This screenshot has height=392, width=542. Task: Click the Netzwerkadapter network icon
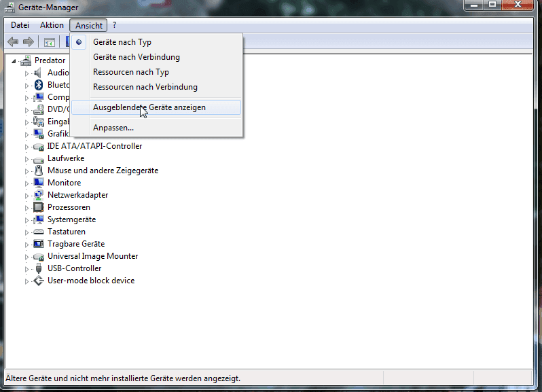click(x=38, y=195)
